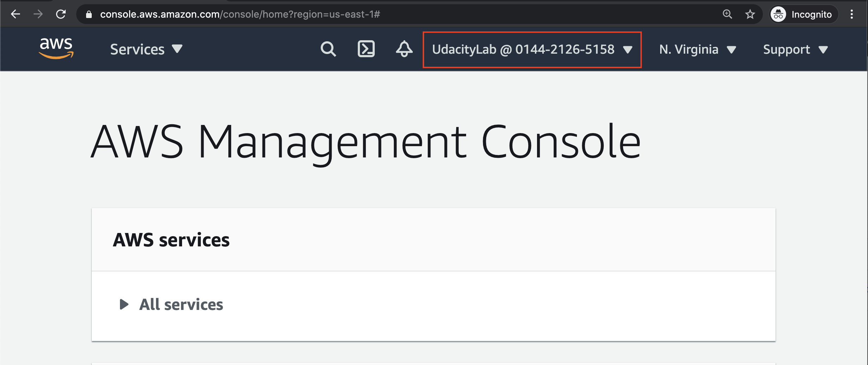Open the notifications bell icon
This screenshot has height=365, width=868.
[x=404, y=49]
